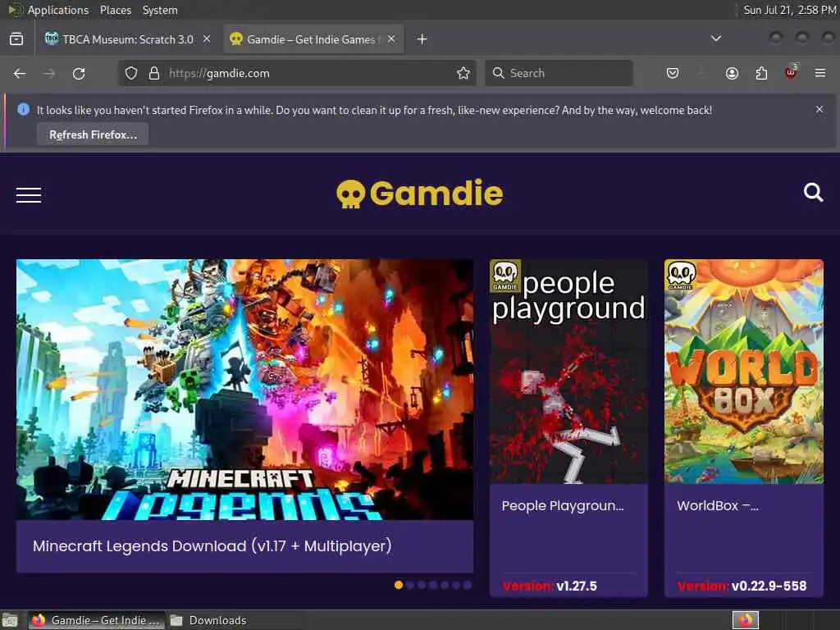
Task: Open the Applications menu
Action: pyautogui.click(x=58, y=10)
